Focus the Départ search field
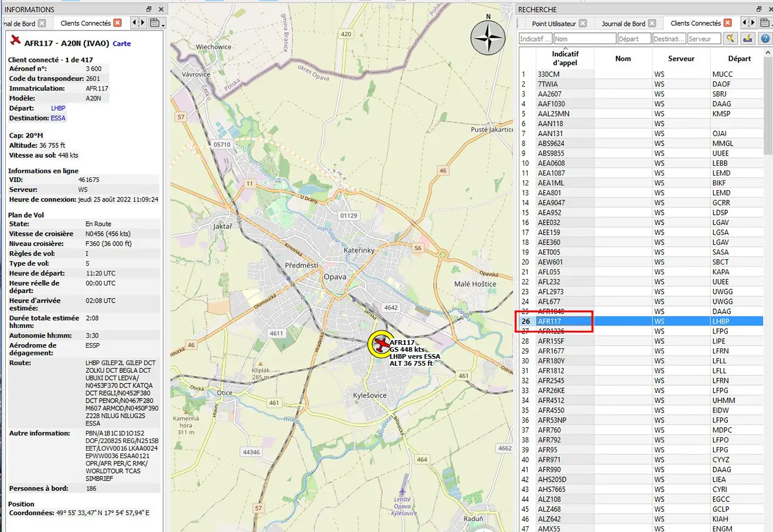Screen dimensions: 773x532 coord(634,39)
